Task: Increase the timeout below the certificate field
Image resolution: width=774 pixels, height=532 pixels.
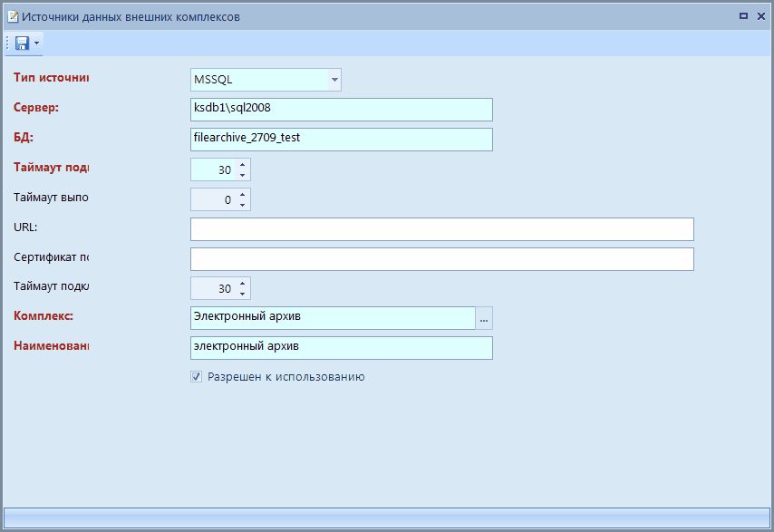Action: pyautogui.click(x=243, y=284)
